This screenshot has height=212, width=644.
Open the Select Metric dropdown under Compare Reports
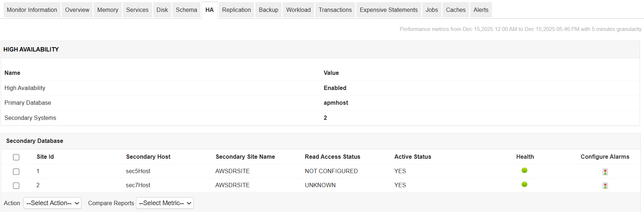[x=164, y=203]
